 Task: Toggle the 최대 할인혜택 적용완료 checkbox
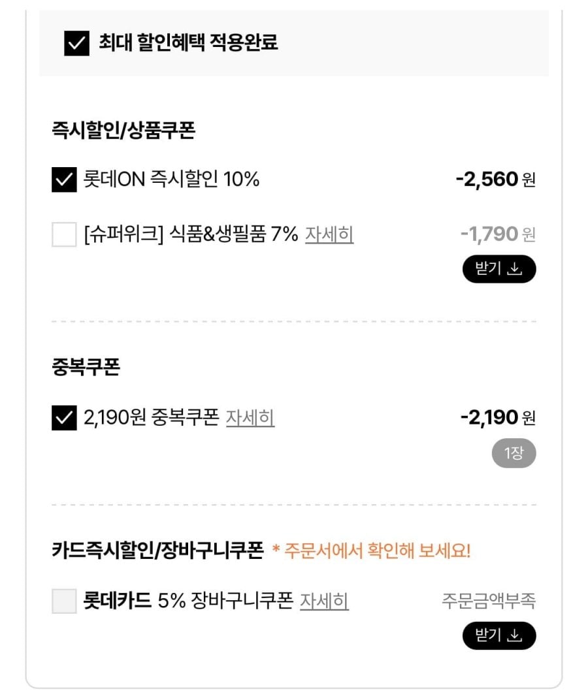(x=76, y=44)
